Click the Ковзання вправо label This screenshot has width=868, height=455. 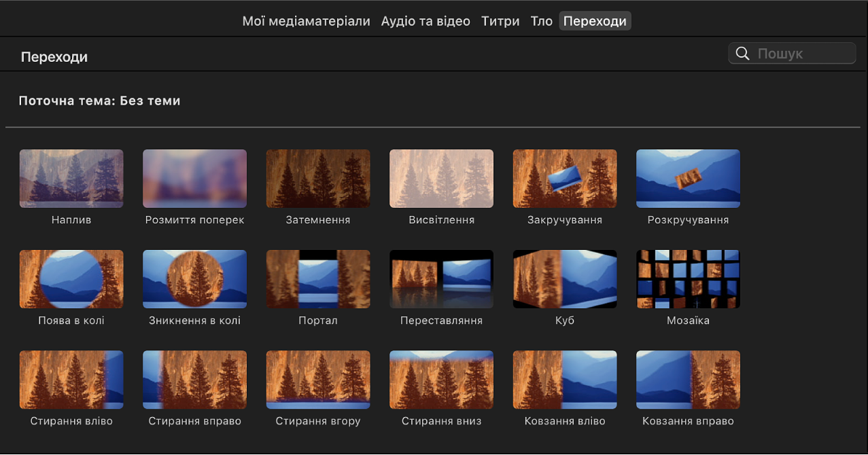(688, 421)
